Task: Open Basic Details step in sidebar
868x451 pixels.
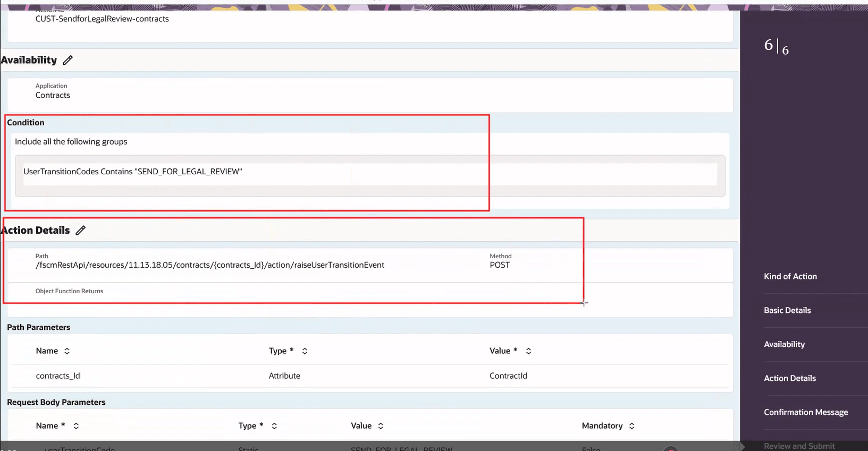Action: [x=787, y=310]
